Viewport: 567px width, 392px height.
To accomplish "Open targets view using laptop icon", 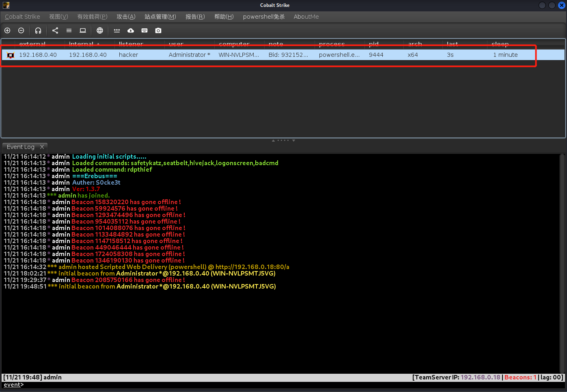I will pyautogui.click(x=83, y=30).
